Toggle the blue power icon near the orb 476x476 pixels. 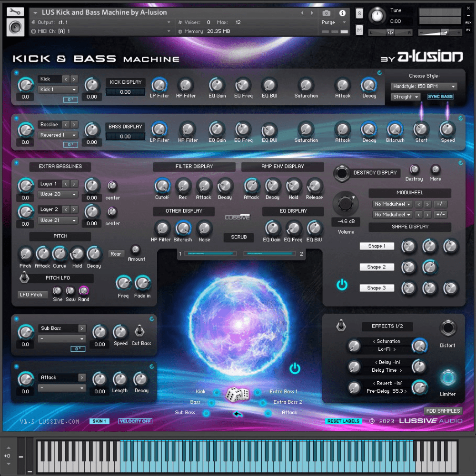tap(295, 368)
